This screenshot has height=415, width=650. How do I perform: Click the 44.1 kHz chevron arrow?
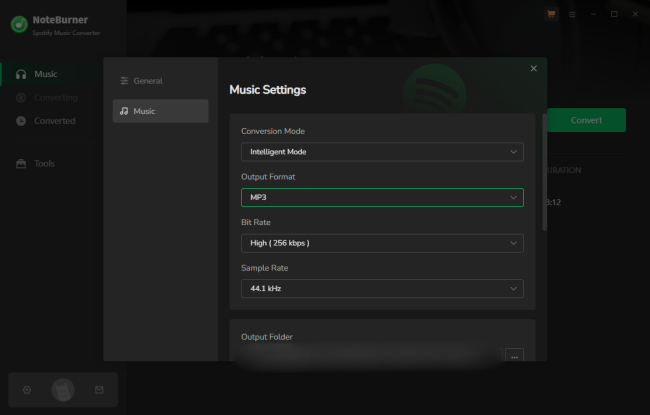(x=513, y=289)
